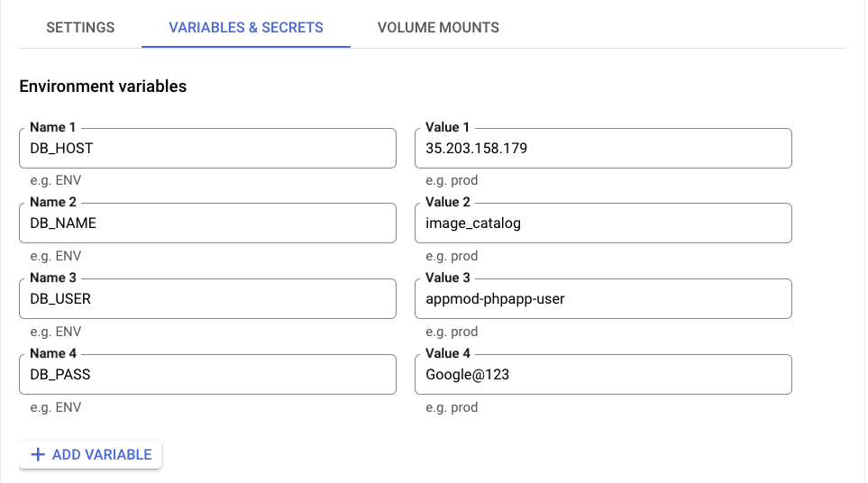Focus the appmod-phpapp-user value field
868x483 pixels.
click(603, 299)
